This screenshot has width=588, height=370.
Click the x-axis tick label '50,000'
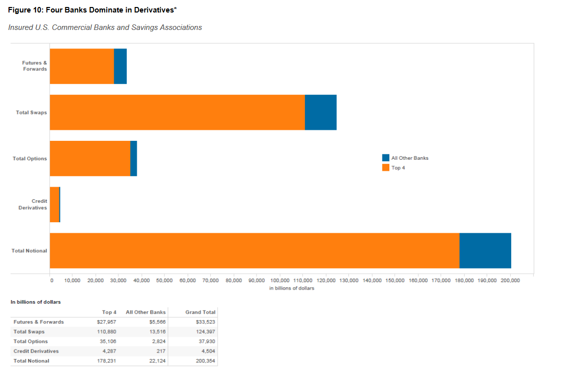[x=165, y=281]
